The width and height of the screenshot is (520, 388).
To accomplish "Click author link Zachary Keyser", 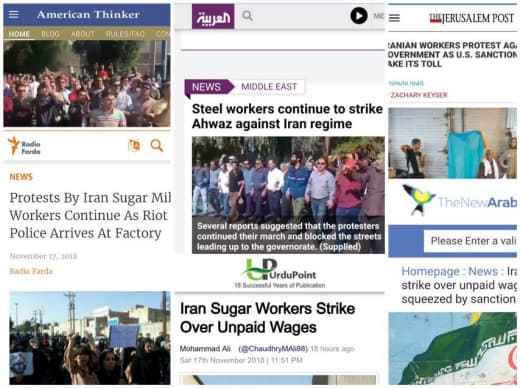I will (x=419, y=95).
